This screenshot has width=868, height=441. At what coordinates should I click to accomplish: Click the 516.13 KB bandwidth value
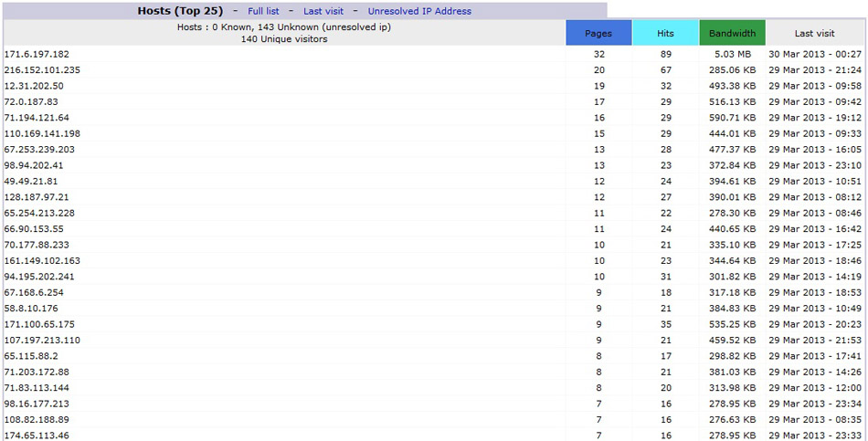tap(733, 102)
